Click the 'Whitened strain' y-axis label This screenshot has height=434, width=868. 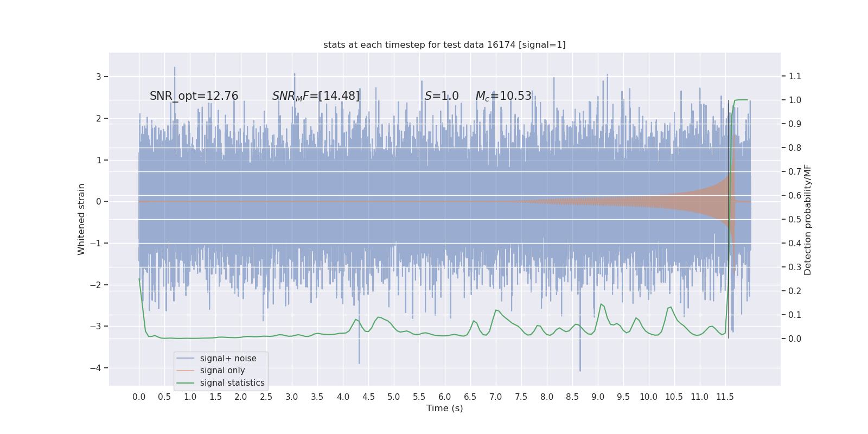tap(81, 219)
